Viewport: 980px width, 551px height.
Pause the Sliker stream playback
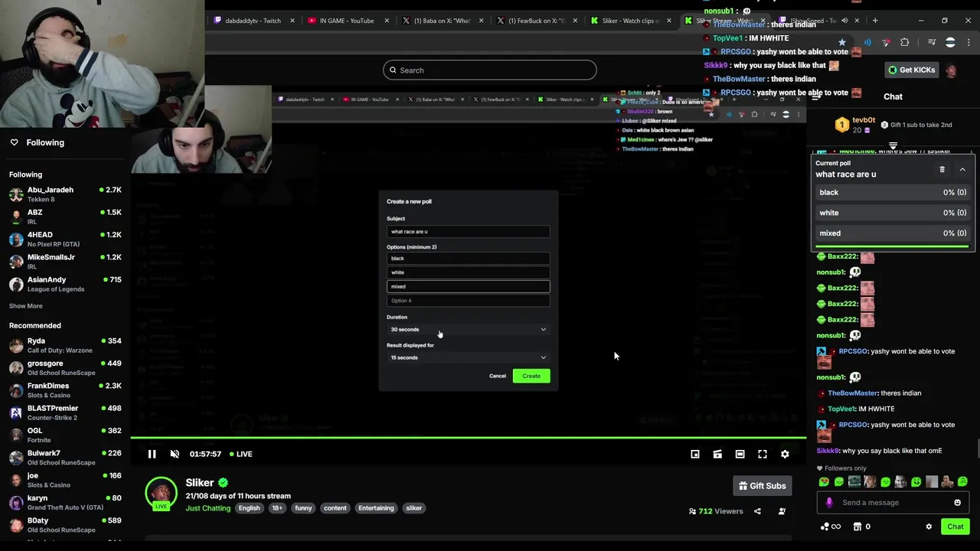tap(152, 454)
